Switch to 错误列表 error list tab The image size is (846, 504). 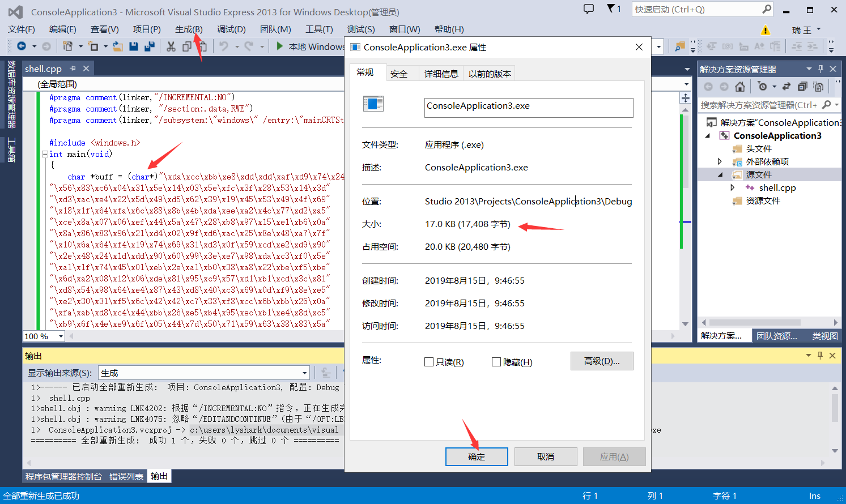click(126, 477)
